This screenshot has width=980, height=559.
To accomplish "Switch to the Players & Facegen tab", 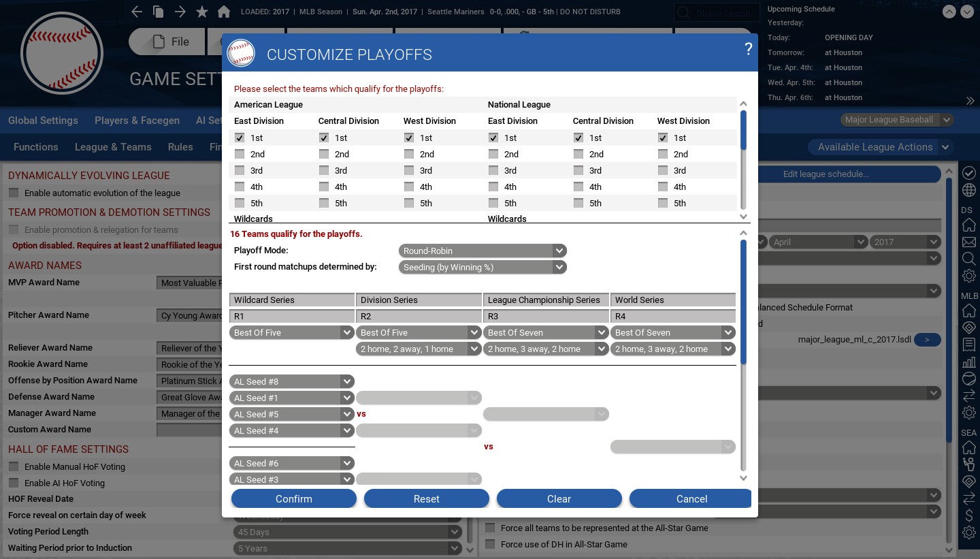I will [x=137, y=121].
